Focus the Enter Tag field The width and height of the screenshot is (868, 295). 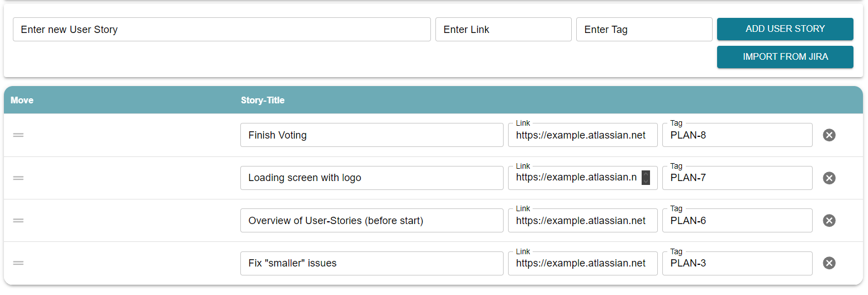click(644, 29)
